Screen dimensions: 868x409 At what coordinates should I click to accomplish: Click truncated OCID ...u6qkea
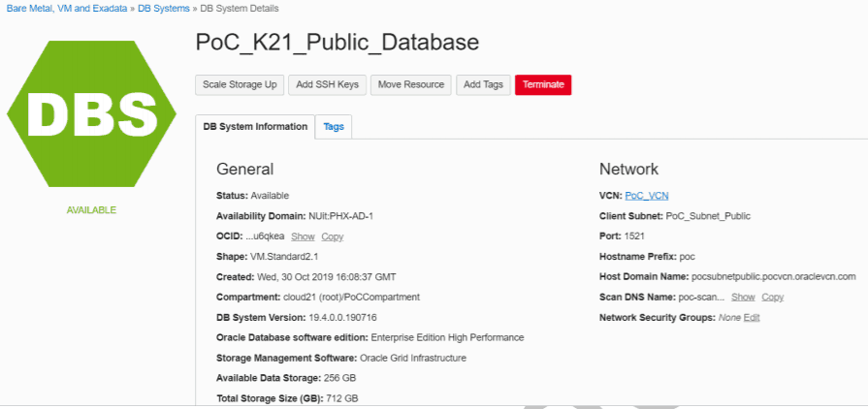pos(265,236)
